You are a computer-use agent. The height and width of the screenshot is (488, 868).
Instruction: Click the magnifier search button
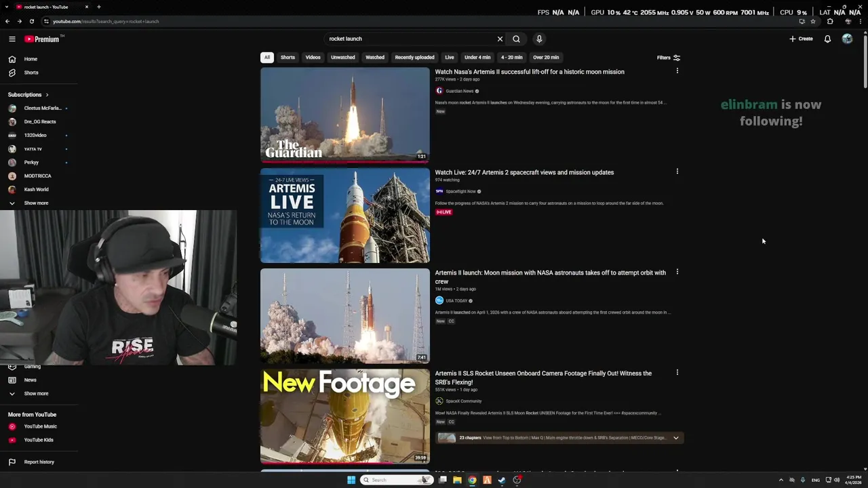(516, 39)
